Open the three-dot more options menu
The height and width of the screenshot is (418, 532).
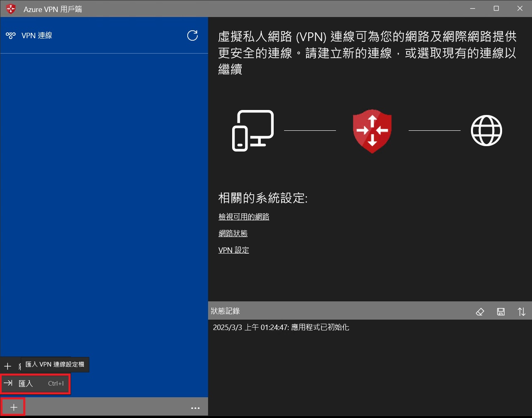pos(195,408)
